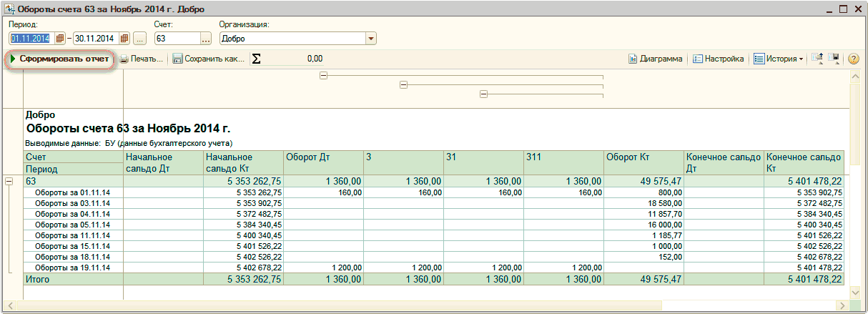
Task: Open calendar picker for start date
Action: point(60,39)
